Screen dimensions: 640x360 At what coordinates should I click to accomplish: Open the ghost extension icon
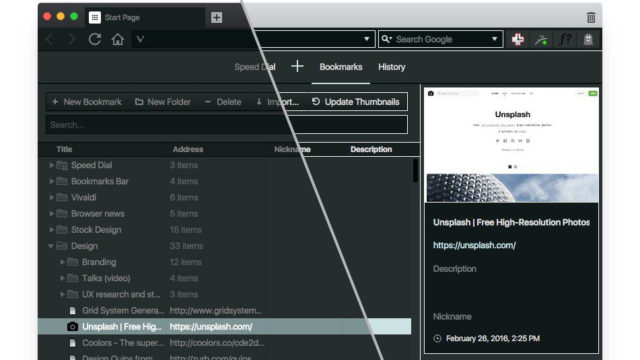pyautogui.click(x=588, y=39)
